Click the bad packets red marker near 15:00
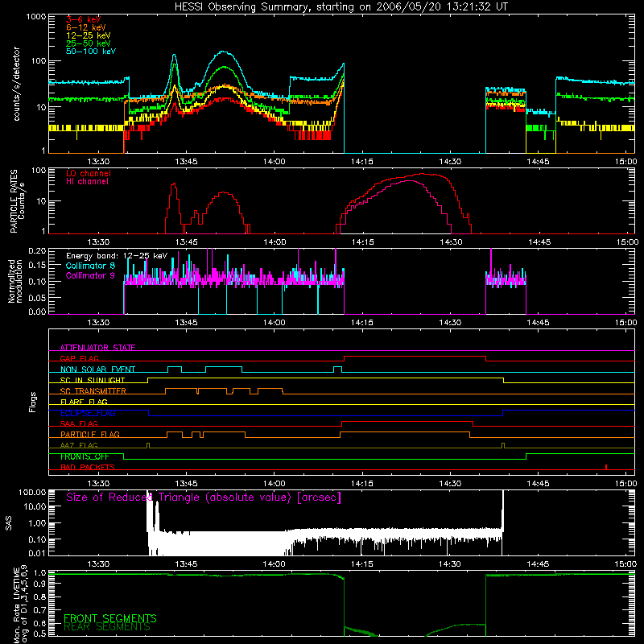The width and height of the screenshot is (644, 644). [606, 467]
